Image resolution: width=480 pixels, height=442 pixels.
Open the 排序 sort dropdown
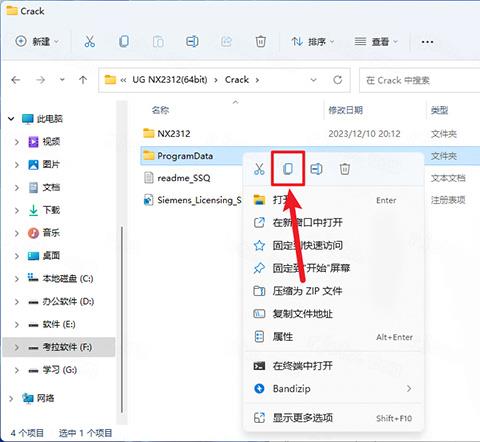[312, 42]
